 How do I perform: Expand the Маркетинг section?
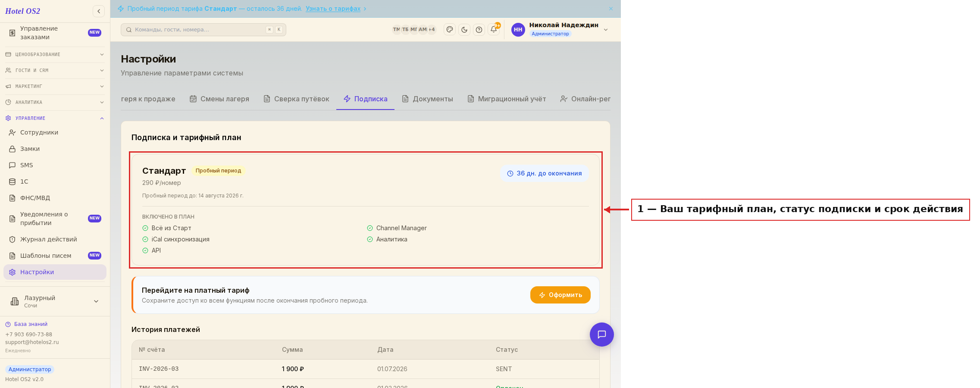pyautogui.click(x=55, y=86)
